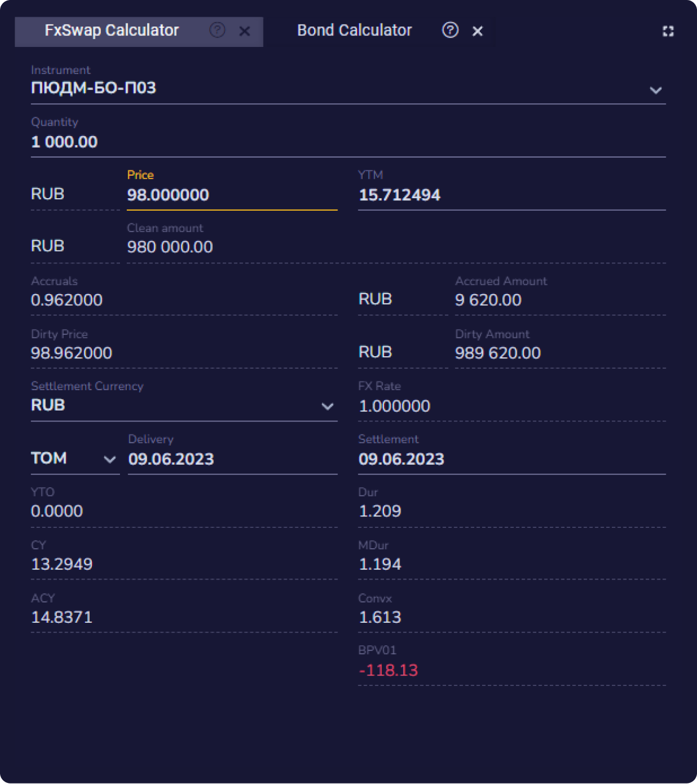The width and height of the screenshot is (697, 784).
Task: Click the Dirty Amount value
Action: [498, 353]
